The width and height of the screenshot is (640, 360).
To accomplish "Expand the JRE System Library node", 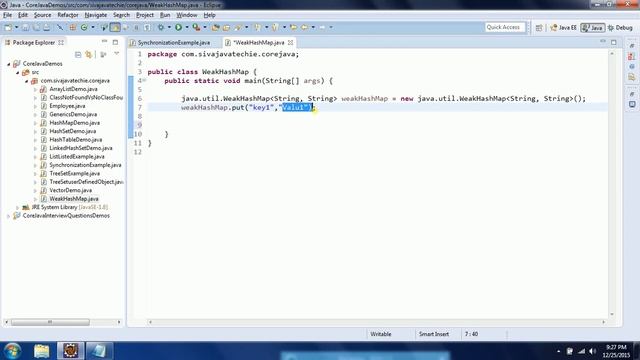I will [x=18, y=207].
